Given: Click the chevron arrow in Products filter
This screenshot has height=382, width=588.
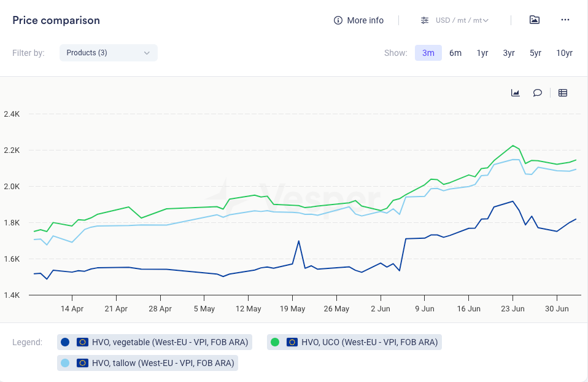Looking at the screenshot, I should [147, 53].
